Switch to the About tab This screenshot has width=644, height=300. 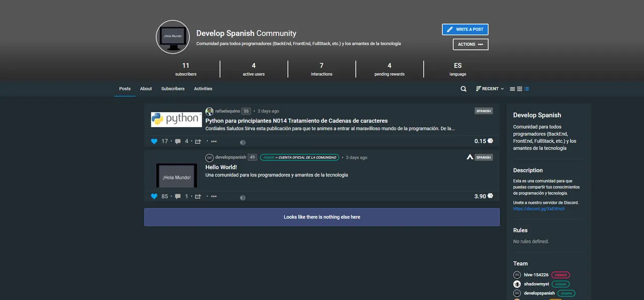pos(146,89)
